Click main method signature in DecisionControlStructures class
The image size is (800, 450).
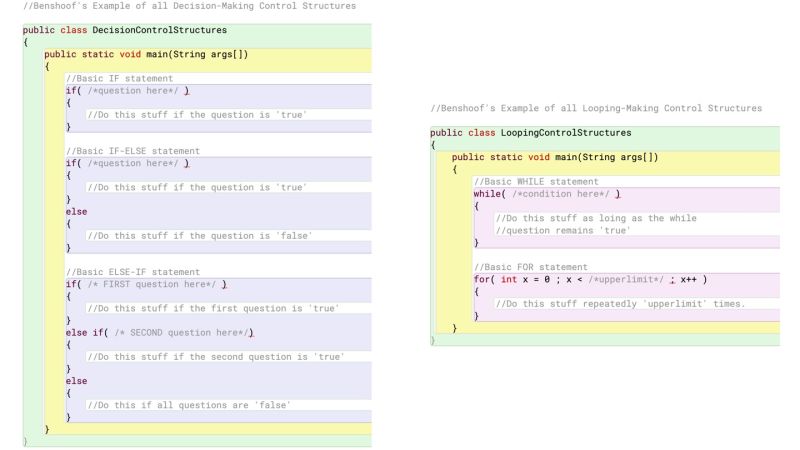146,54
